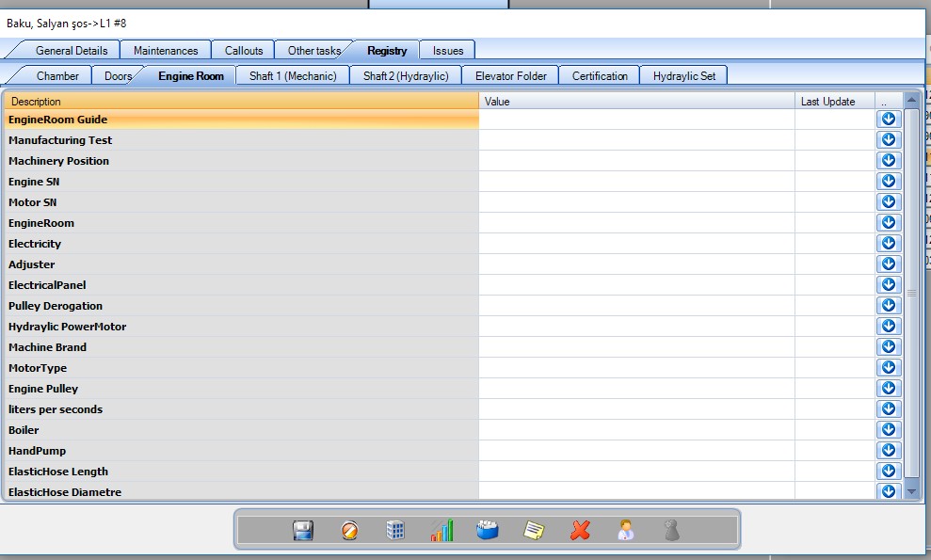Click the Boiler row down arrow

pyautogui.click(x=888, y=430)
